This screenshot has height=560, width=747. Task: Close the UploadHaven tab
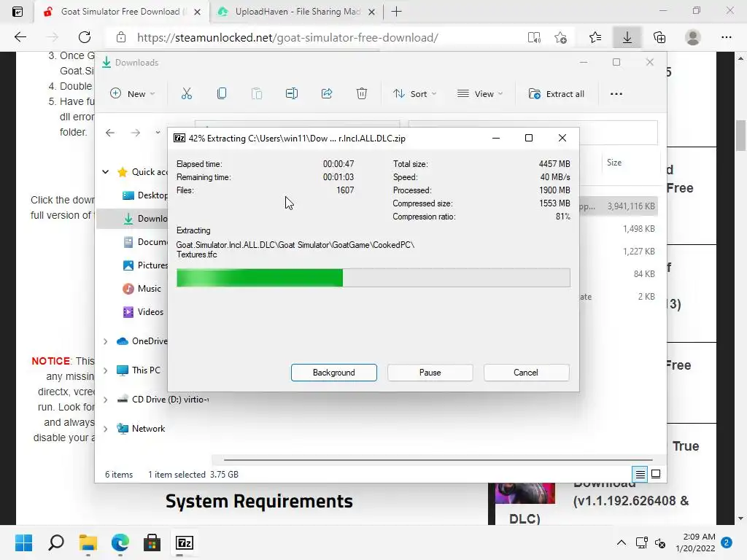tap(371, 12)
